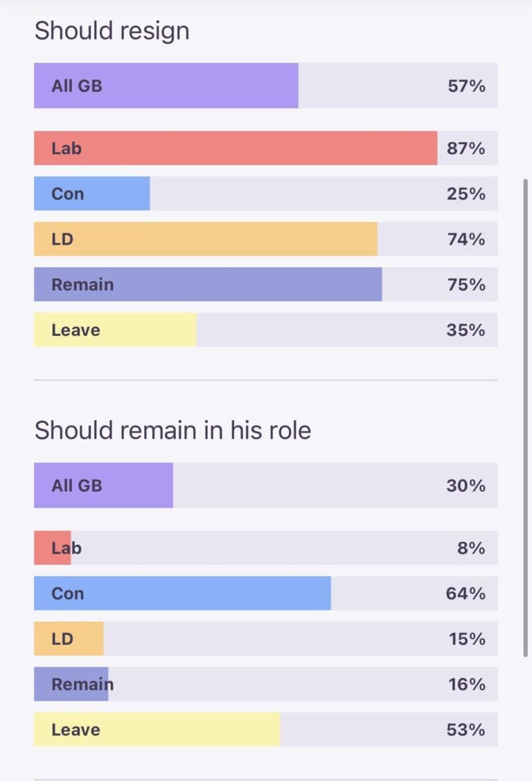Click the 64% percentage label

pos(466,594)
